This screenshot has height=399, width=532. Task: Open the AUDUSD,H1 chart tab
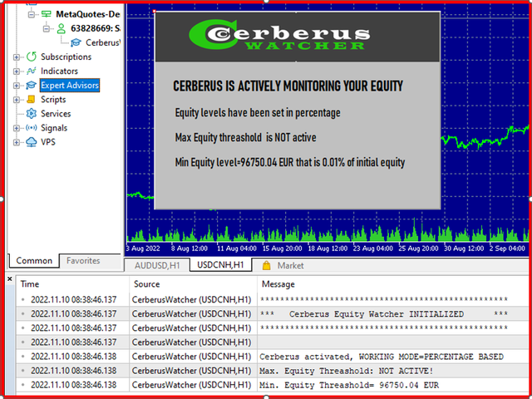pyautogui.click(x=157, y=265)
